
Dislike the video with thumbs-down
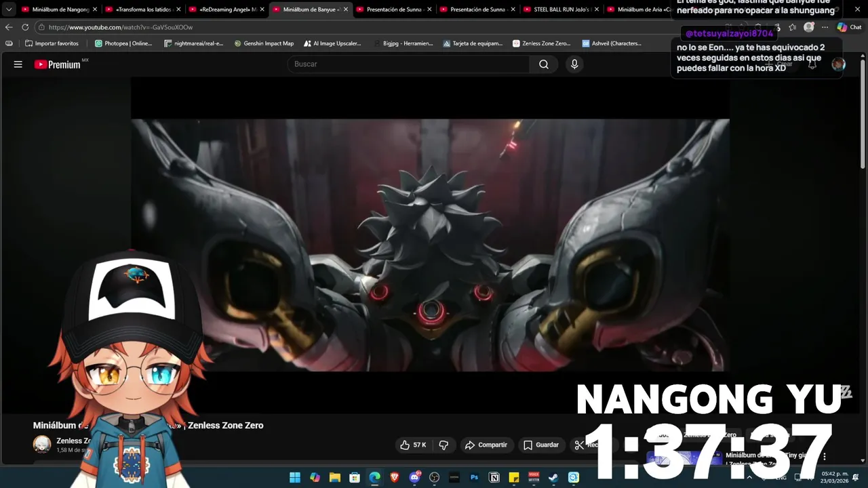click(444, 445)
